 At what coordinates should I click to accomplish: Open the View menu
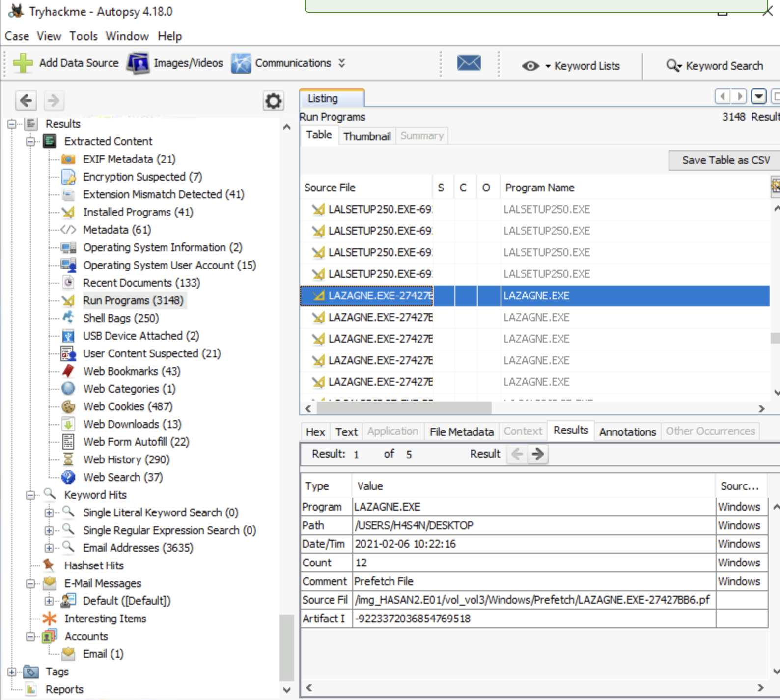(x=49, y=36)
